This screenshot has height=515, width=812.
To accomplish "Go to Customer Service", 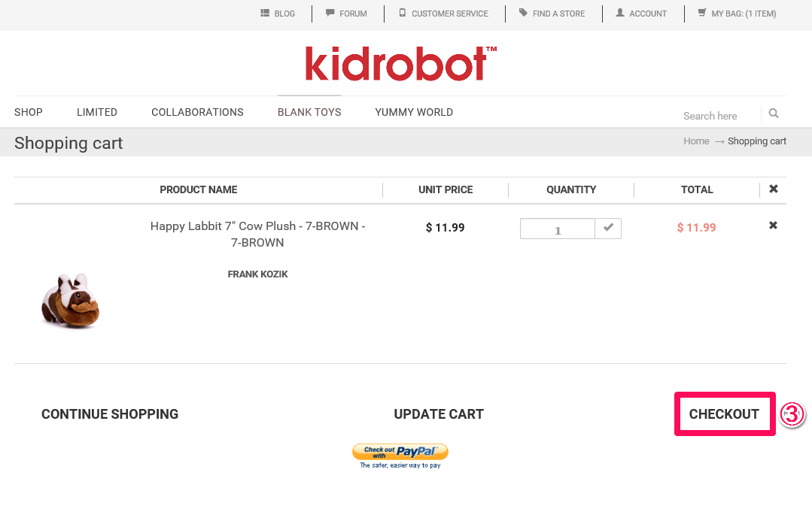I will click(x=444, y=14).
